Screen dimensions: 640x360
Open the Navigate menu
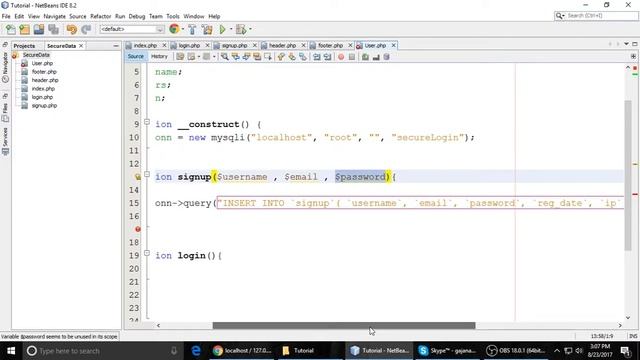pos(54,16)
